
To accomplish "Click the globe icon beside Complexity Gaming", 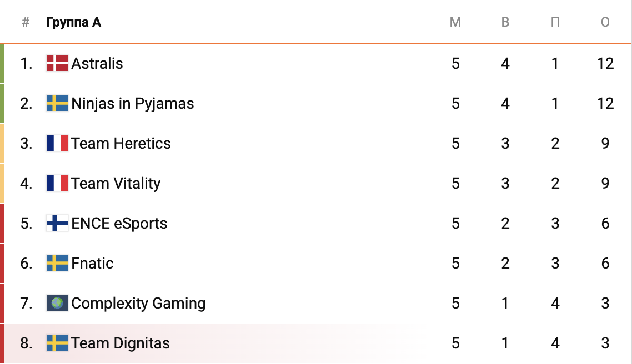I will (57, 303).
